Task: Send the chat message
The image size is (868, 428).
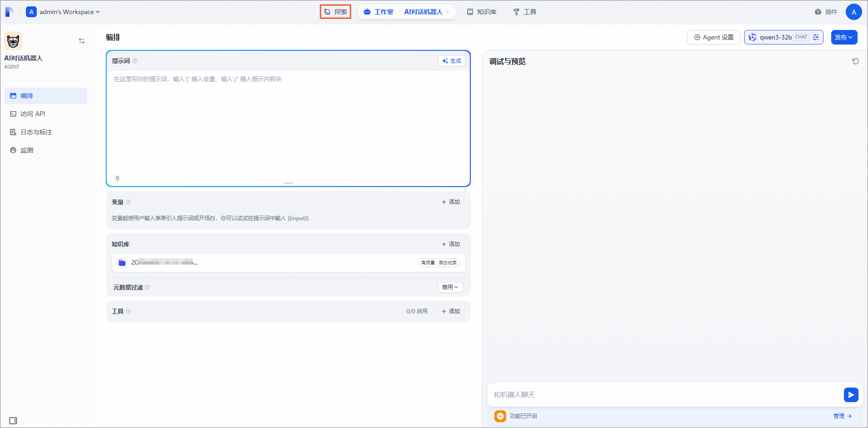Action: click(851, 395)
